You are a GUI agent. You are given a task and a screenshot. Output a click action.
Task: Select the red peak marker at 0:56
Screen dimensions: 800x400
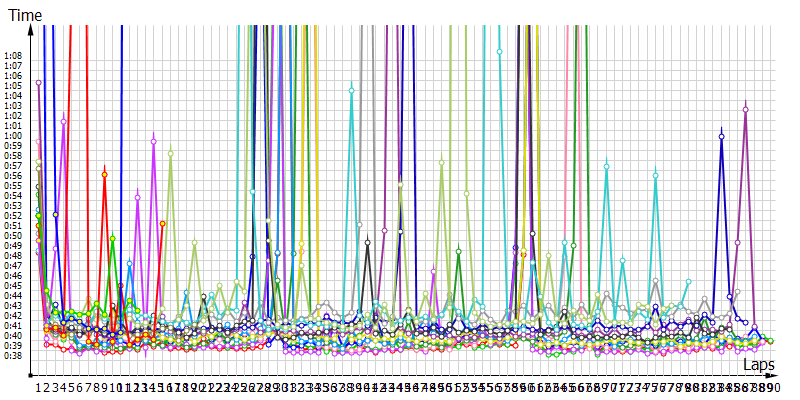(104, 174)
